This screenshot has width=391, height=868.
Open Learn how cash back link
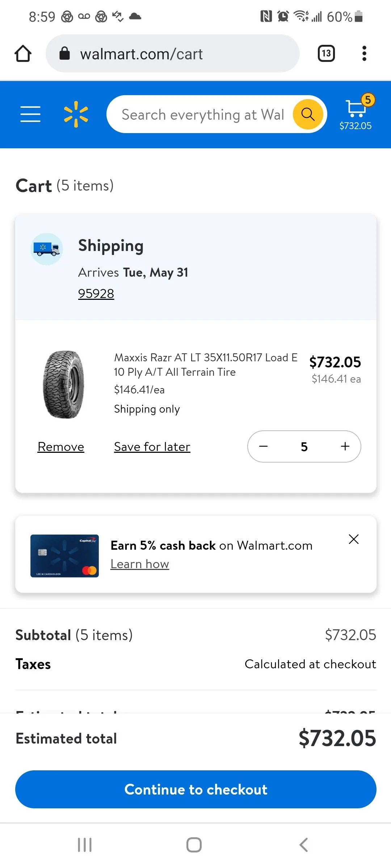point(140,564)
